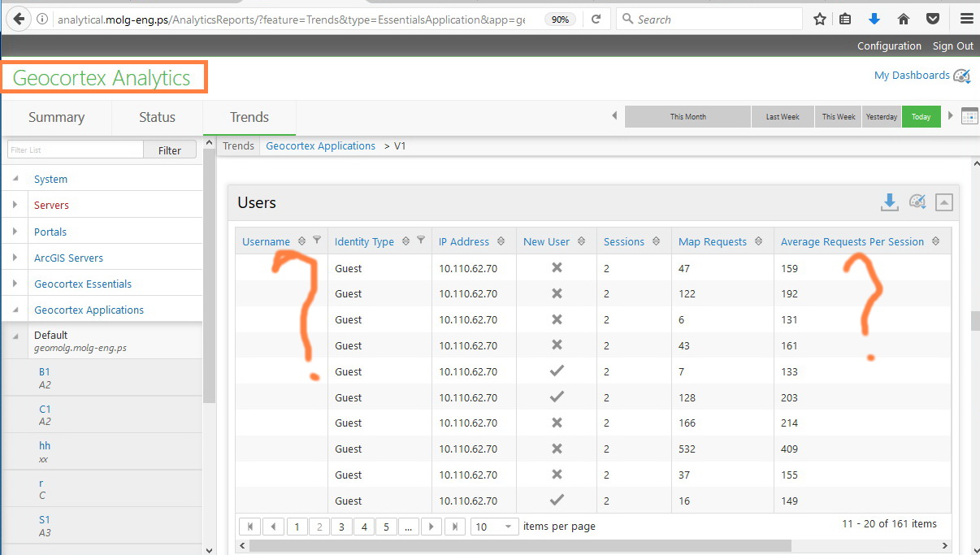Viewport: 980px width, 555px height.
Task: Select Last Week time range
Action: point(783,117)
